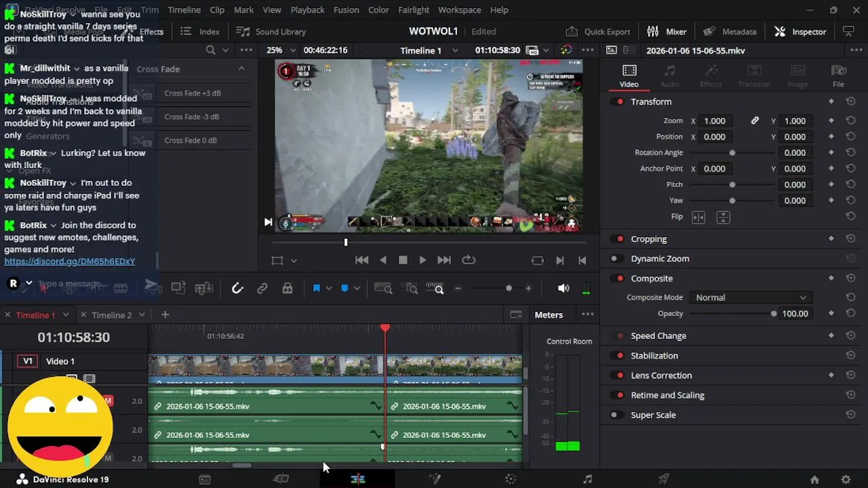Click the link zoom axes icon
The width and height of the screenshot is (868, 488).
tap(754, 121)
